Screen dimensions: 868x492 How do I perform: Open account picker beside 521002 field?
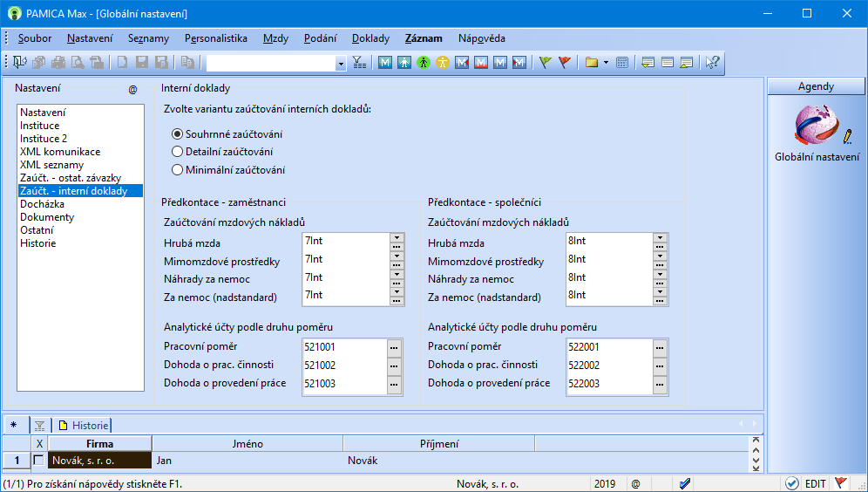[394, 366]
